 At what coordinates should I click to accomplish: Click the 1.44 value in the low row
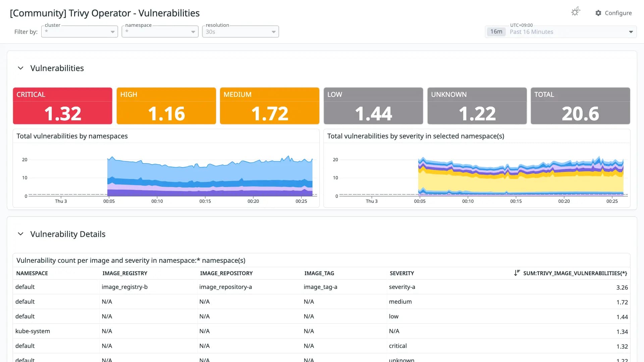pyautogui.click(x=622, y=317)
